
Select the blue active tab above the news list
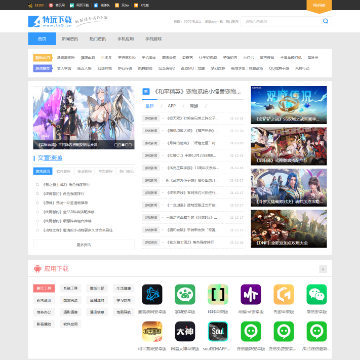pyautogui.click(x=150, y=106)
